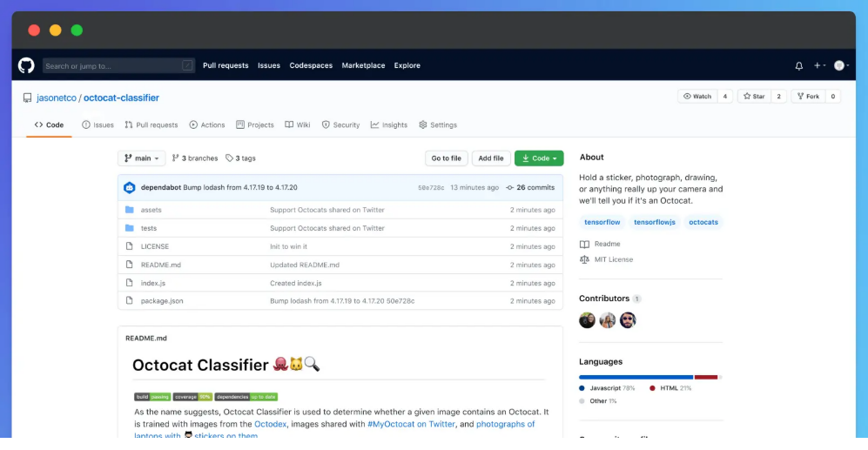This screenshot has width=868, height=450.
Task: View 3 tags
Action: tap(240, 158)
